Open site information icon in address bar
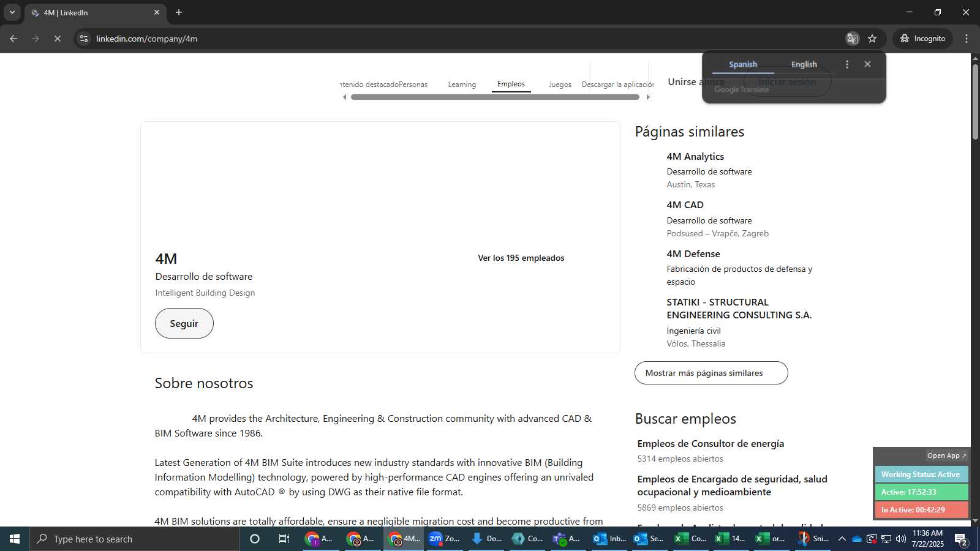Viewport: 980px width, 551px height. pos(84,39)
